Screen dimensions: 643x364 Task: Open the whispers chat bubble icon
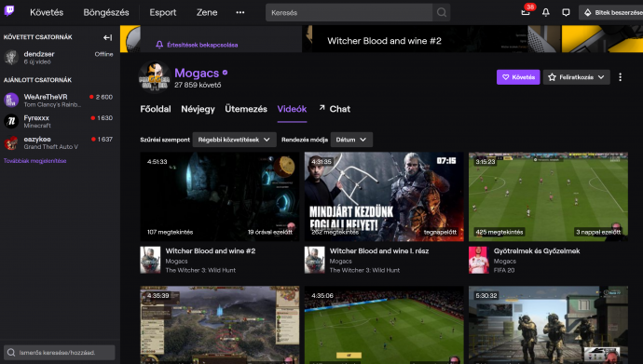pyautogui.click(x=566, y=13)
